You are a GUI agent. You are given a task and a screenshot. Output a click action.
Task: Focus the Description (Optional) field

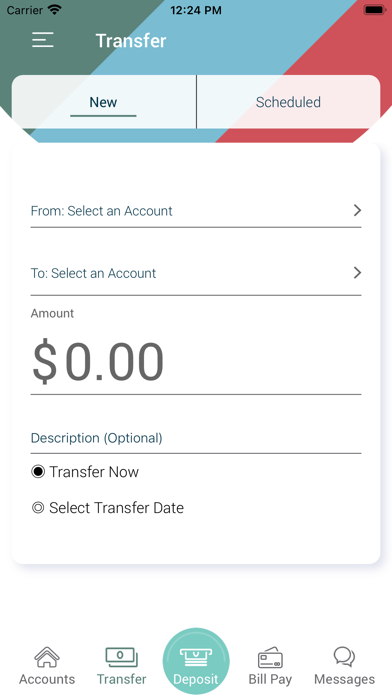[196, 438]
